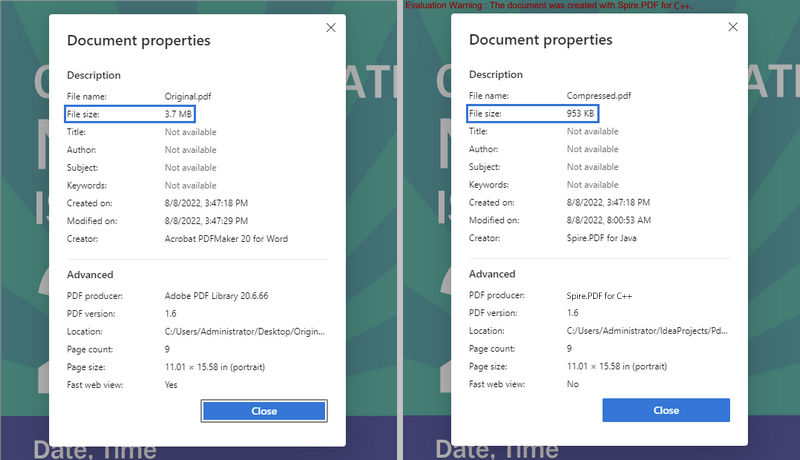Image resolution: width=800 pixels, height=460 pixels.
Task: Select the Original.pdf file name value
Action: click(x=188, y=96)
